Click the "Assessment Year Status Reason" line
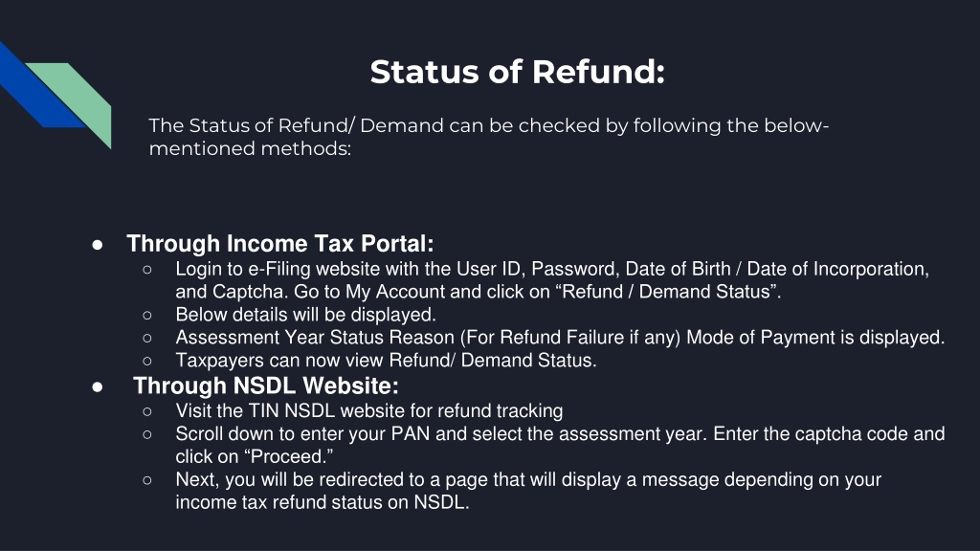The height and width of the screenshot is (551, 980). point(560,337)
